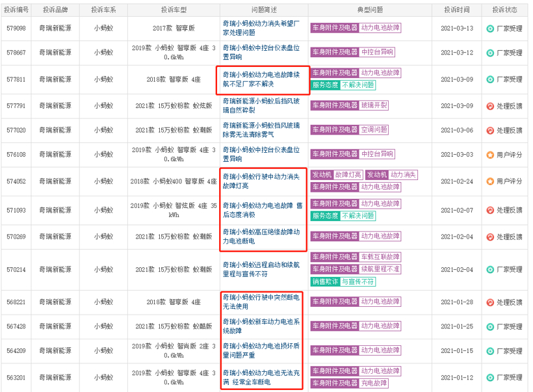This screenshot has height=392, width=533.
Task: Select date 2021-03-13
Action: [x=457, y=28]
